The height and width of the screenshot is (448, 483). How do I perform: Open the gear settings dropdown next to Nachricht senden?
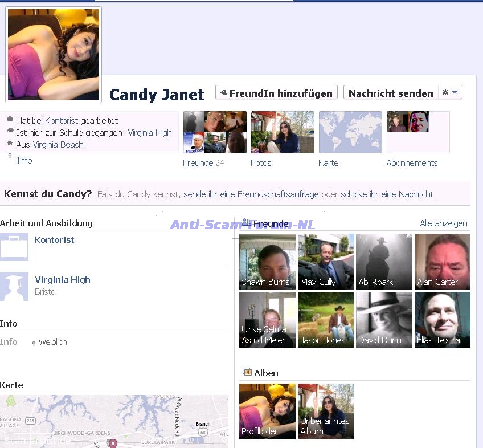[x=450, y=93]
